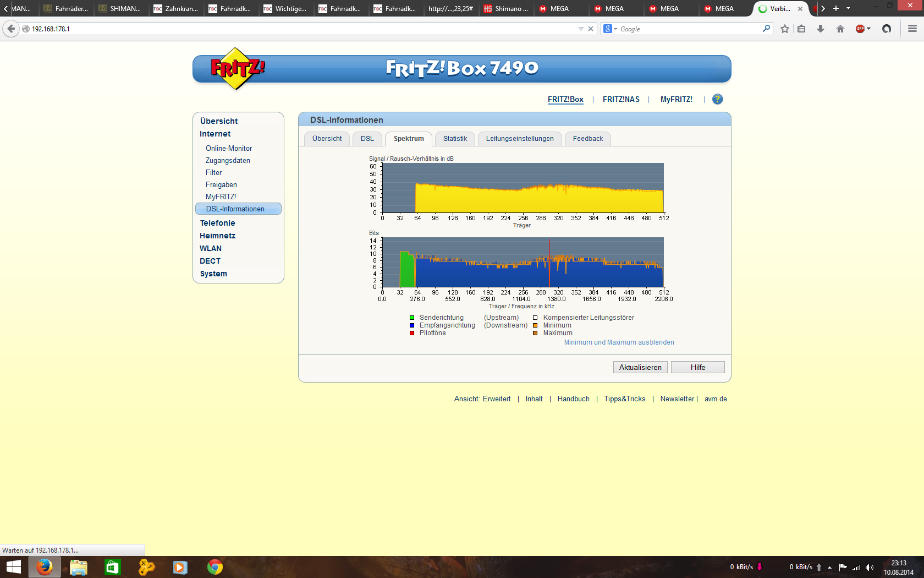Launch the Windows Store from the taskbar

pos(113,567)
